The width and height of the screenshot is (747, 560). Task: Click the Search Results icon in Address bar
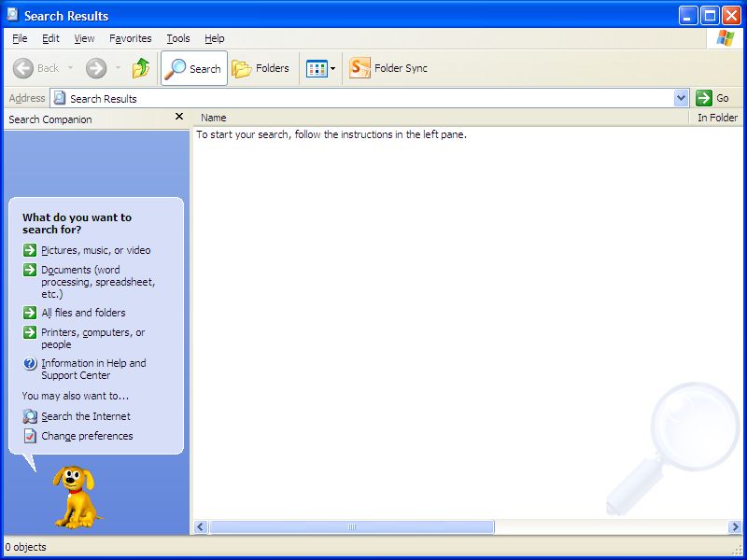tap(60, 98)
